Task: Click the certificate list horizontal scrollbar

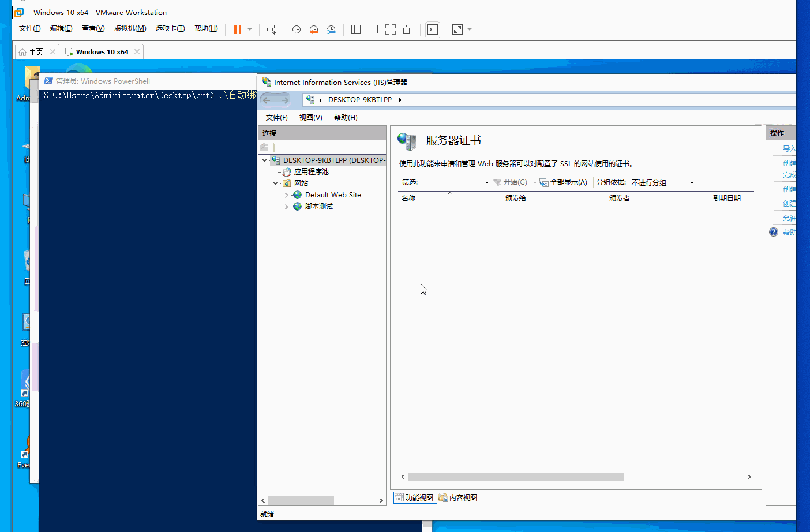Action: 516,477
